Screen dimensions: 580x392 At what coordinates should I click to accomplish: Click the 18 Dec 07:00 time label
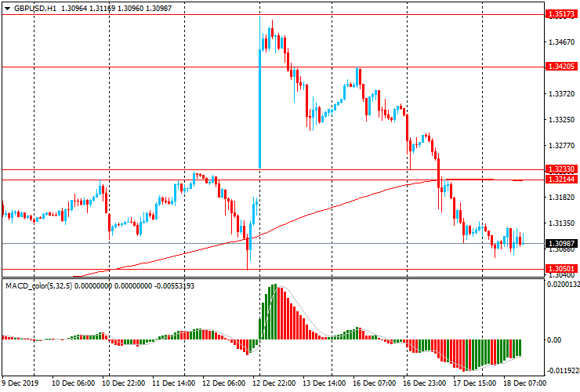point(524,383)
